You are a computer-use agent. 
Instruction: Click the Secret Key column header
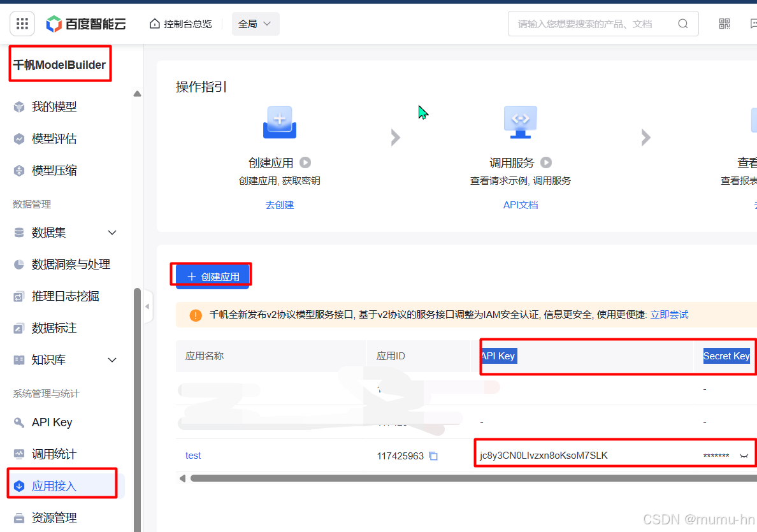click(x=726, y=356)
